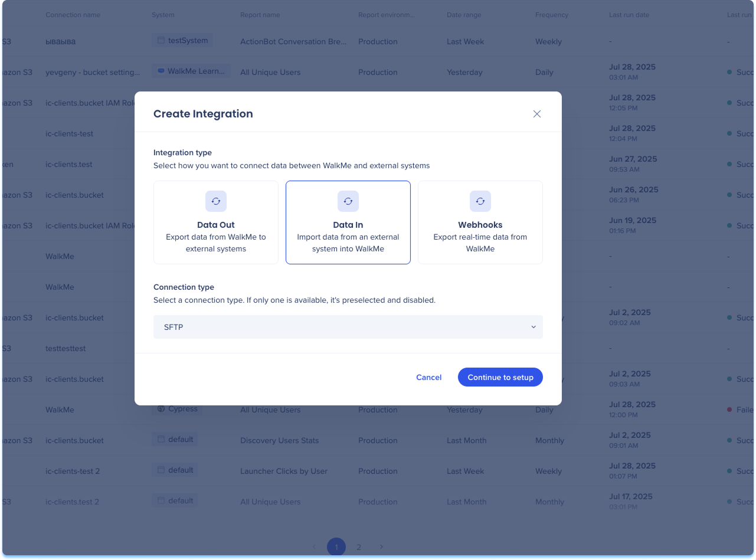
Task: Click the Failed status indicator dot
Action: pos(730,410)
